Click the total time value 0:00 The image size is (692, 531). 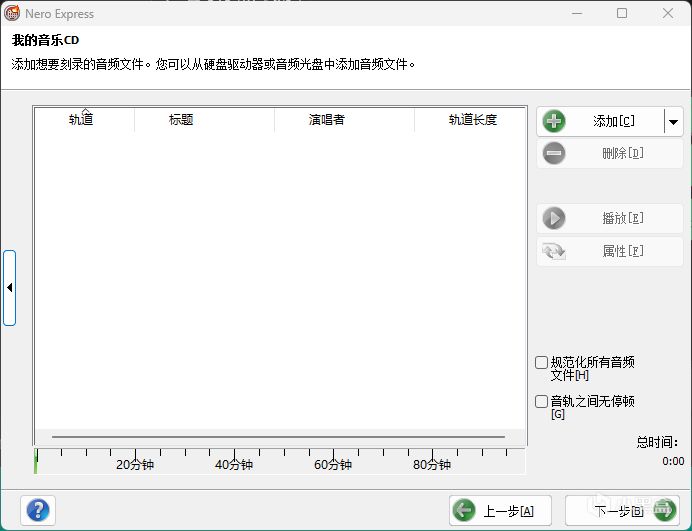(x=673, y=461)
